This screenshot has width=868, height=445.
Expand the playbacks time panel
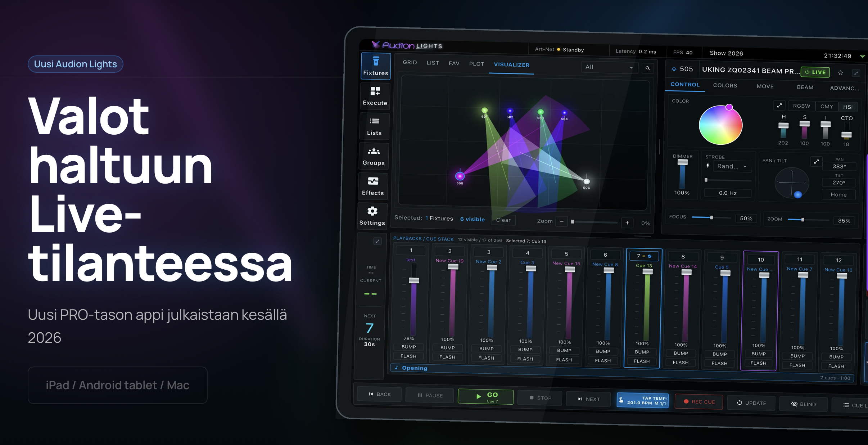click(377, 241)
